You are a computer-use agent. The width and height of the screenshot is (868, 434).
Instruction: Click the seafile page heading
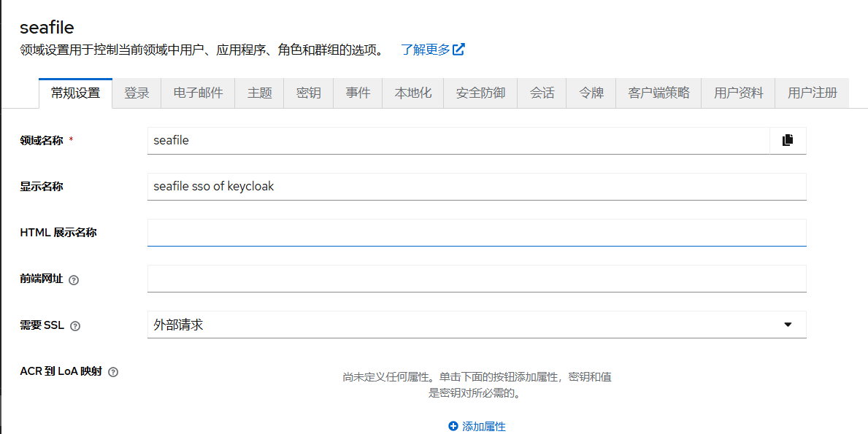tap(47, 27)
